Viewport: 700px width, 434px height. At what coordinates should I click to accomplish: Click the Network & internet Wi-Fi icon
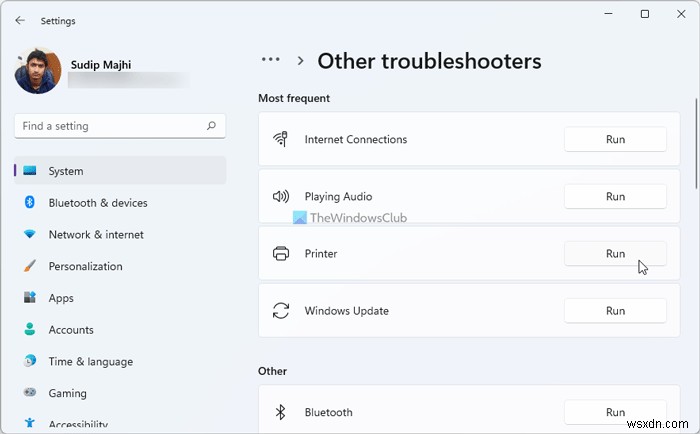click(x=29, y=235)
